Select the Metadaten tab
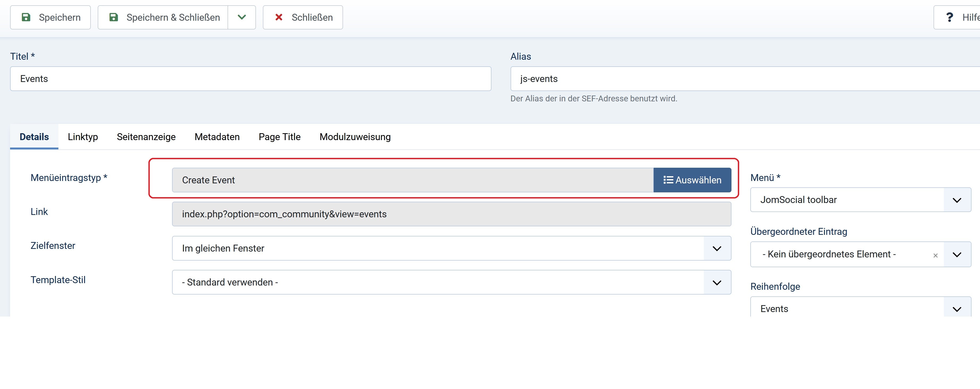This screenshot has width=980, height=389. click(x=217, y=137)
